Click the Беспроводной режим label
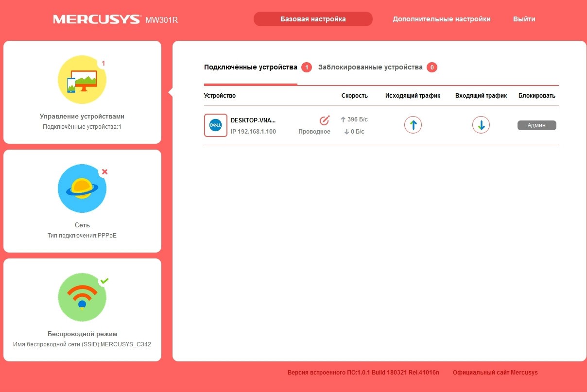587x392 pixels. [82, 334]
